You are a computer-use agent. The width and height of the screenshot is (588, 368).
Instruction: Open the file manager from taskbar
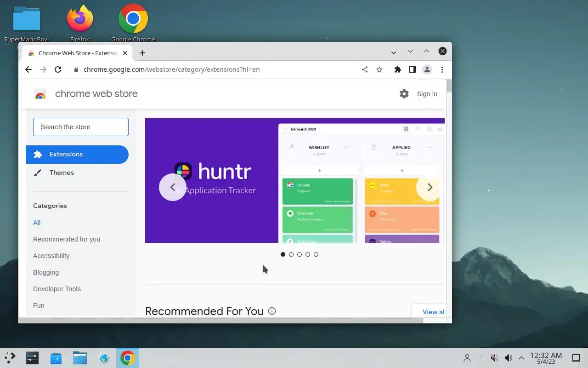point(80,358)
